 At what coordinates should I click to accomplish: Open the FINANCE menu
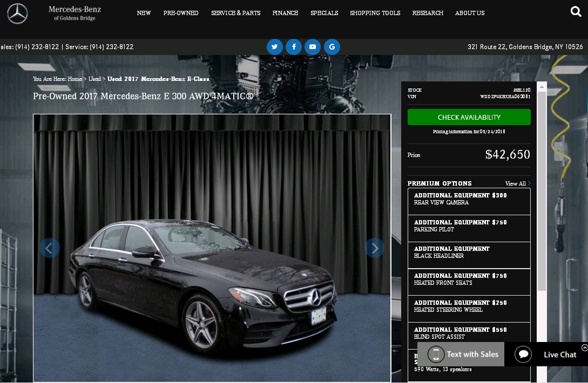(286, 13)
